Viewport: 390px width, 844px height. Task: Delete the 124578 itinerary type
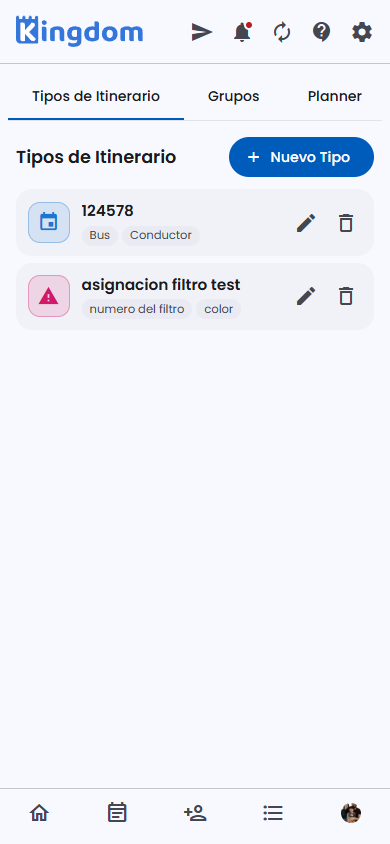tap(346, 223)
